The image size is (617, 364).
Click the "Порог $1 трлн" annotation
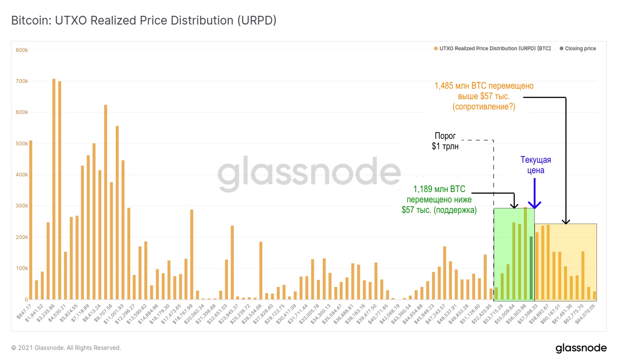tap(445, 141)
